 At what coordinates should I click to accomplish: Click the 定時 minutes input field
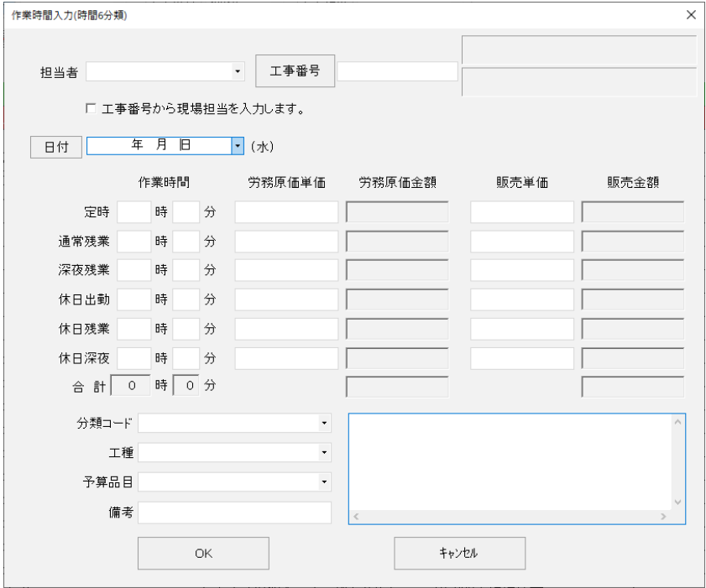tap(186, 212)
